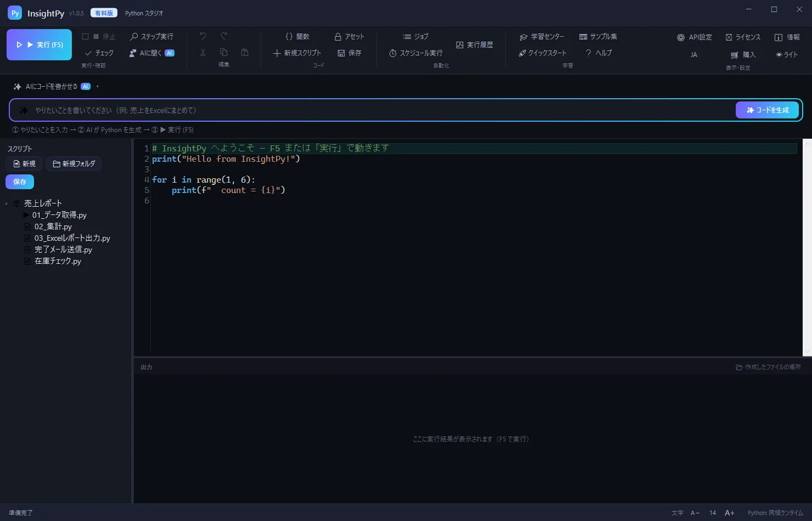Open the アセット assets lock icon
Image resolution: width=812 pixels, height=521 pixels.
click(x=349, y=37)
